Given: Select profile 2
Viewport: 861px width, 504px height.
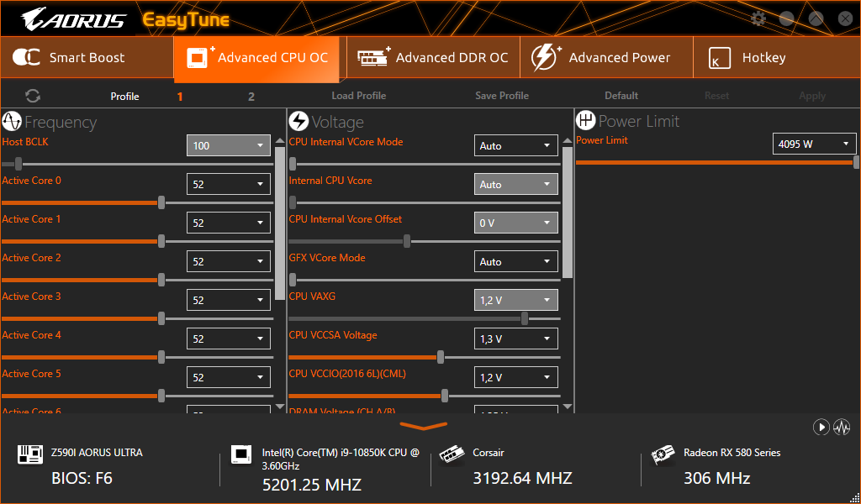Looking at the screenshot, I should pyautogui.click(x=251, y=97).
